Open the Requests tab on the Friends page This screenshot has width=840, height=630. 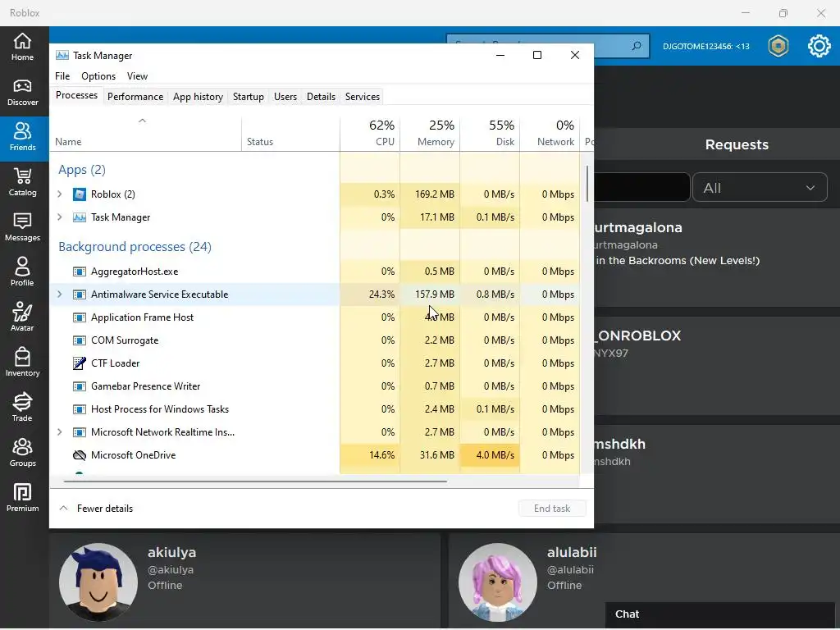(x=737, y=144)
